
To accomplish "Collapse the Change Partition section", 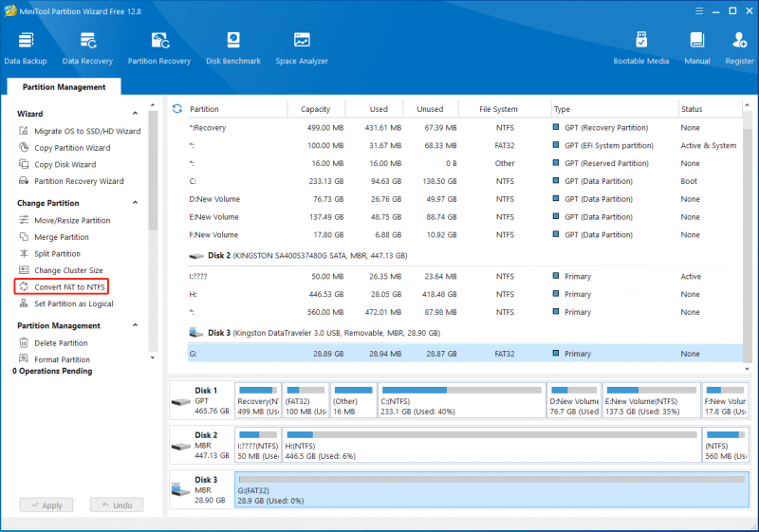I will (135, 203).
